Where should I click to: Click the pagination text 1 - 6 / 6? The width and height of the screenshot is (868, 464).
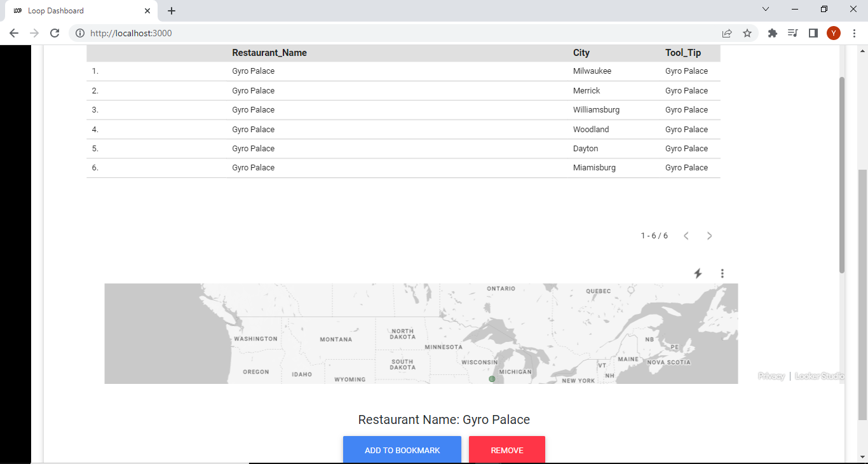pos(654,236)
